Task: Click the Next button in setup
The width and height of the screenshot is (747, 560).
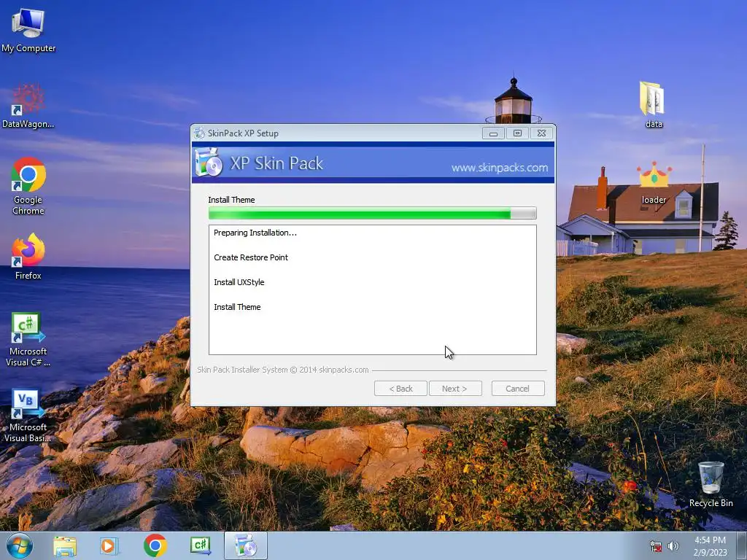Action: [455, 389]
